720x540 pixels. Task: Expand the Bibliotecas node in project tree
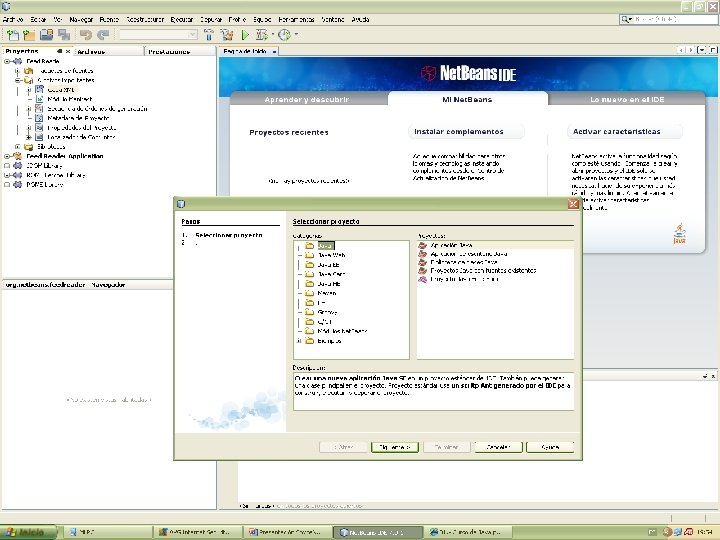17,147
